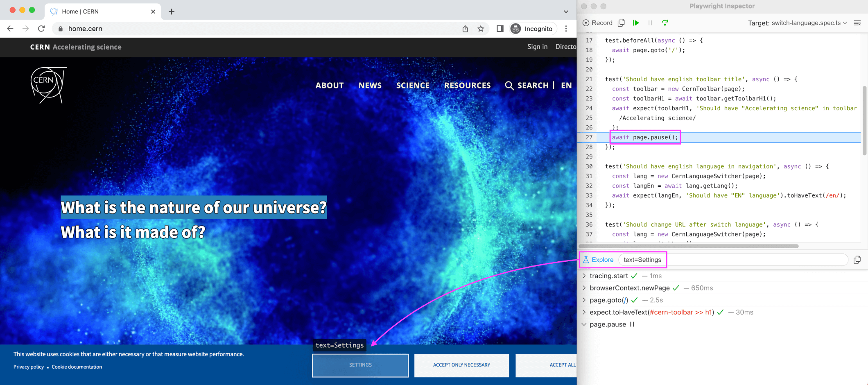Click the Explore selector picker button
Viewport: 868px width, 385px height.
click(x=598, y=260)
